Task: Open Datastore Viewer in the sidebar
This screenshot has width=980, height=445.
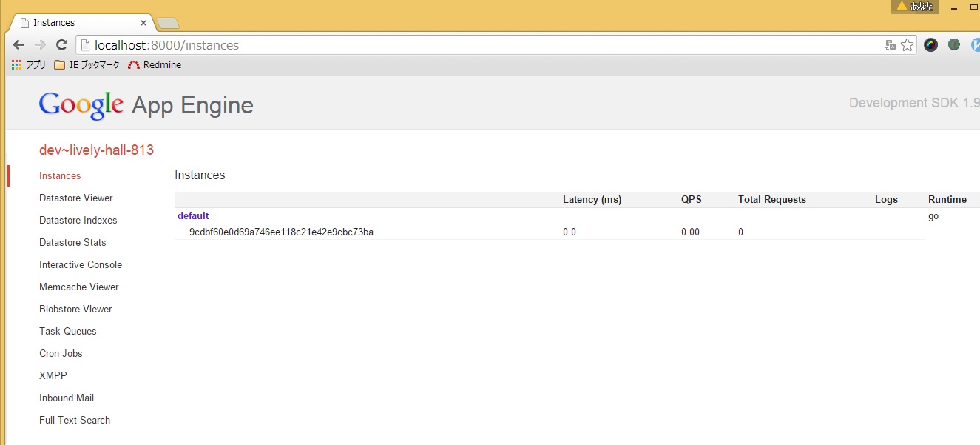Action: pos(76,198)
